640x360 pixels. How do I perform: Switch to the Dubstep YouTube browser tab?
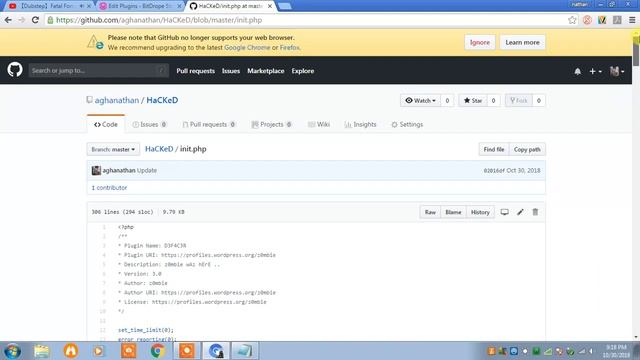[46, 6]
